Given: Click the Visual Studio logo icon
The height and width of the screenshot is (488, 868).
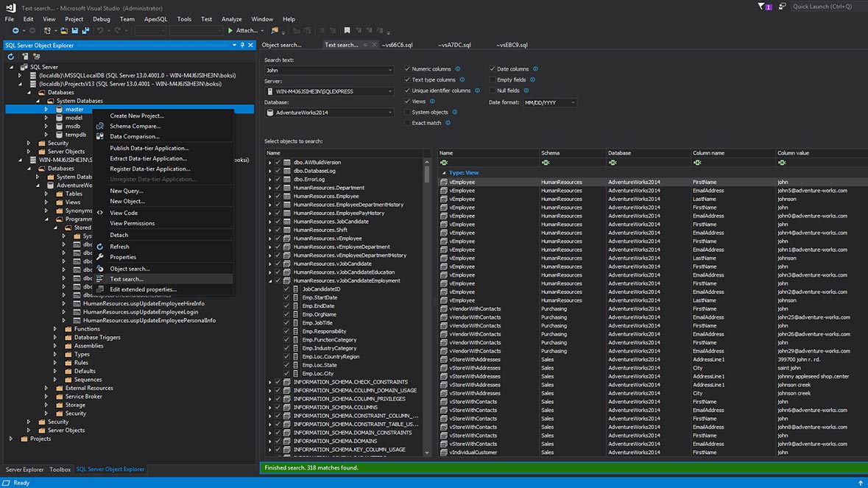Looking at the screenshot, I should coord(10,8).
